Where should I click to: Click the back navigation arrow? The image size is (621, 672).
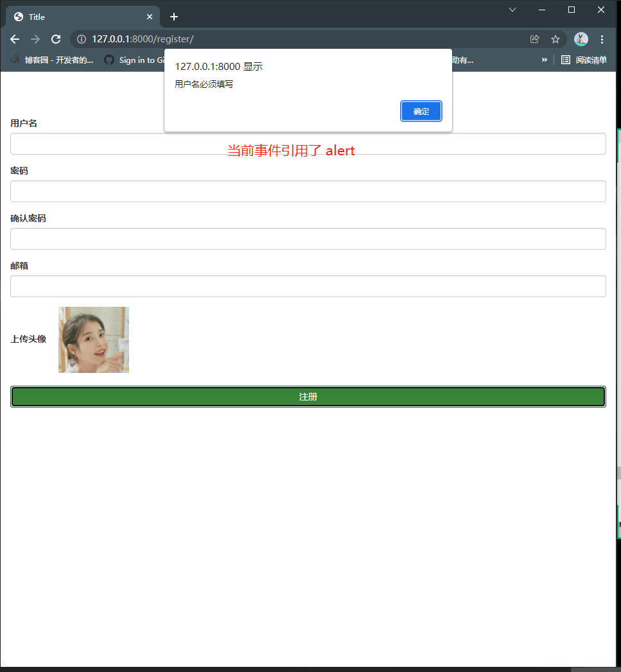tap(15, 39)
